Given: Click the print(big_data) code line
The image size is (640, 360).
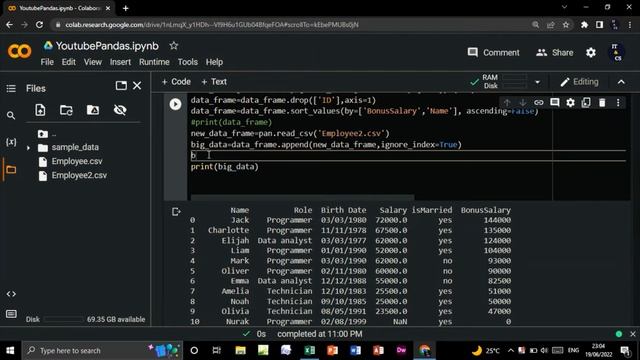Looking at the screenshot, I should point(224,167).
